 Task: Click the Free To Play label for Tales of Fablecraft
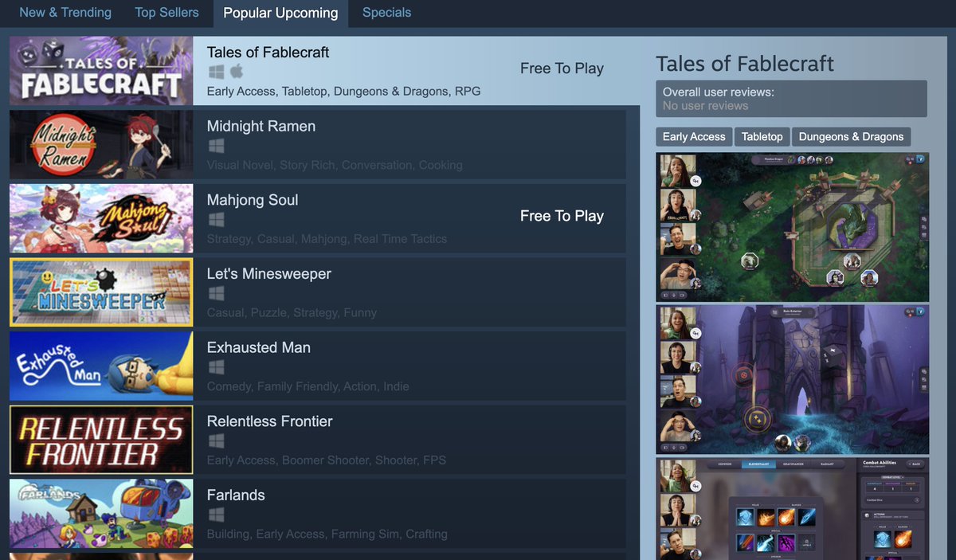562,69
